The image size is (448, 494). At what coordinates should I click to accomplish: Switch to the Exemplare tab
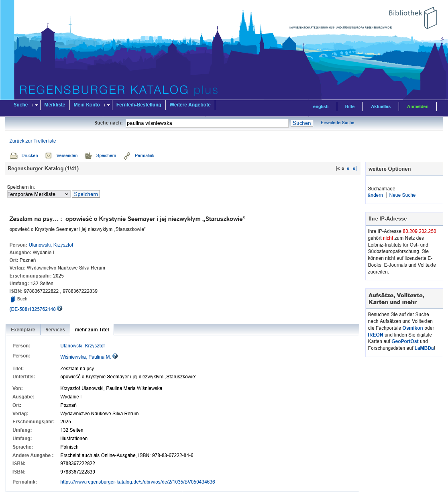23,330
